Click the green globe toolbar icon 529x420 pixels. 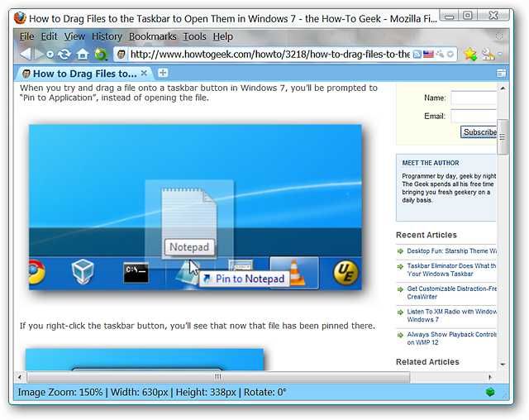pyautogui.click(x=101, y=54)
